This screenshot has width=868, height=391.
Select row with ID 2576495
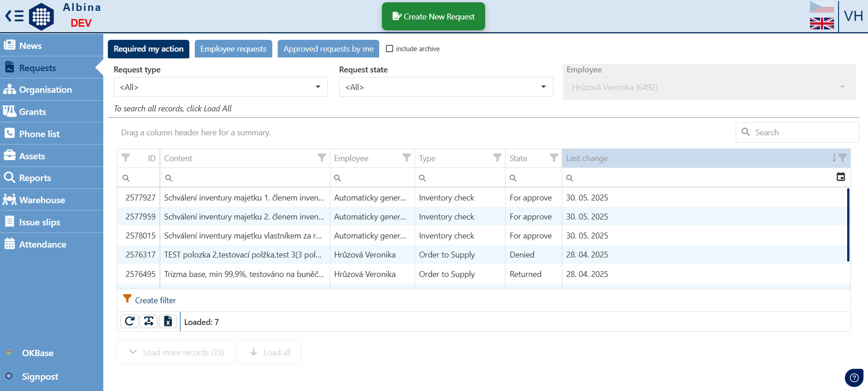(482, 274)
